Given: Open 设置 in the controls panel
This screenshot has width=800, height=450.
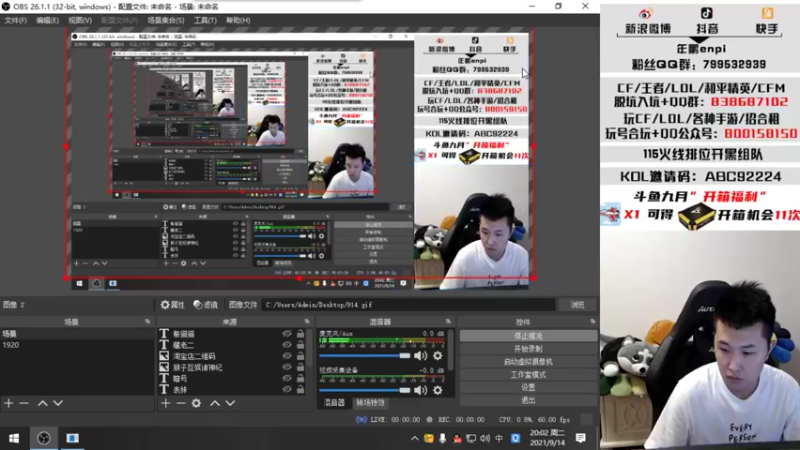Looking at the screenshot, I should click(528, 387).
